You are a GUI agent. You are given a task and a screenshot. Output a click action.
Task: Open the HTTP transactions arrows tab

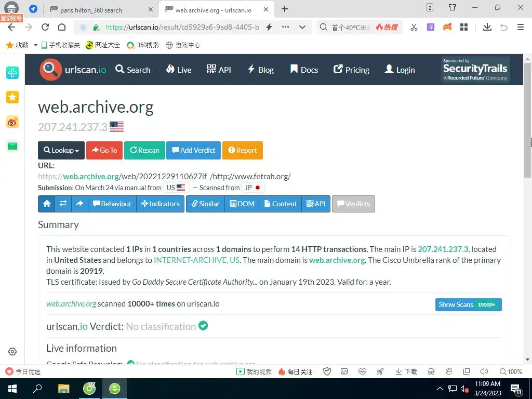point(63,204)
